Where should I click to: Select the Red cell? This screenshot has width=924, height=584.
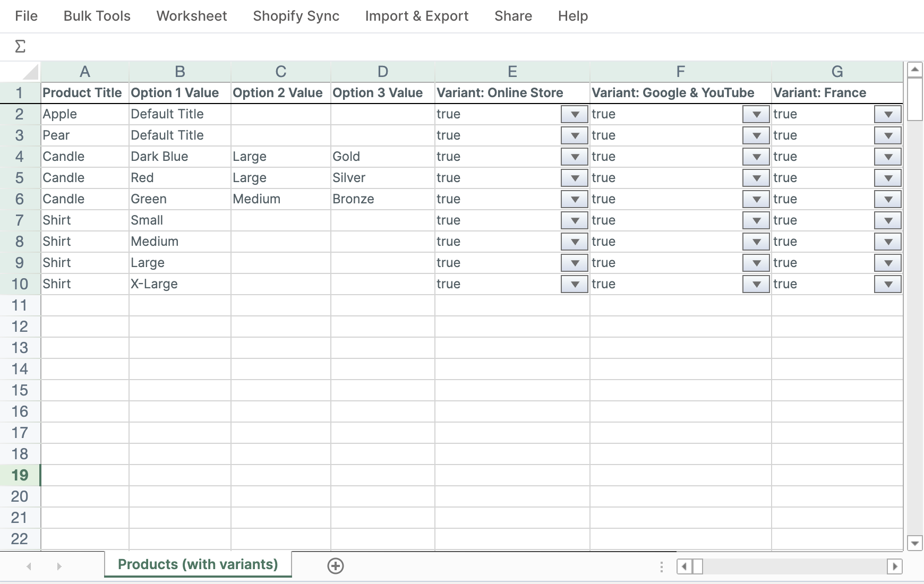click(180, 178)
